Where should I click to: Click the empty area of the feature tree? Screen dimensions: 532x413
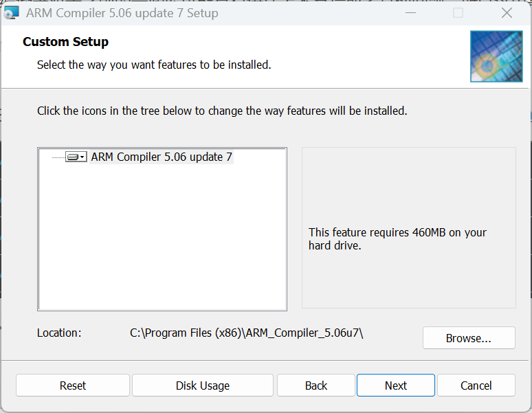point(162,241)
